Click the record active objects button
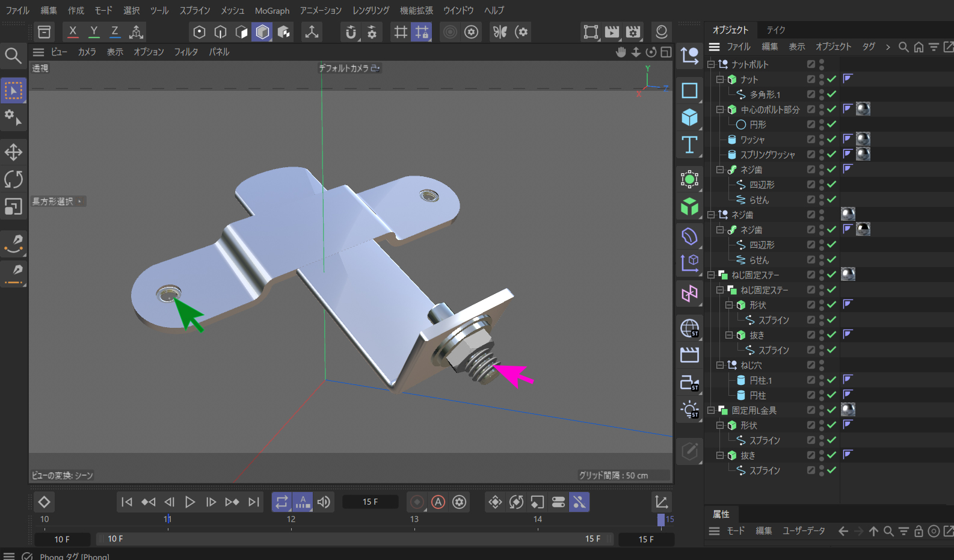This screenshot has width=954, height=560. click(417, 502)
